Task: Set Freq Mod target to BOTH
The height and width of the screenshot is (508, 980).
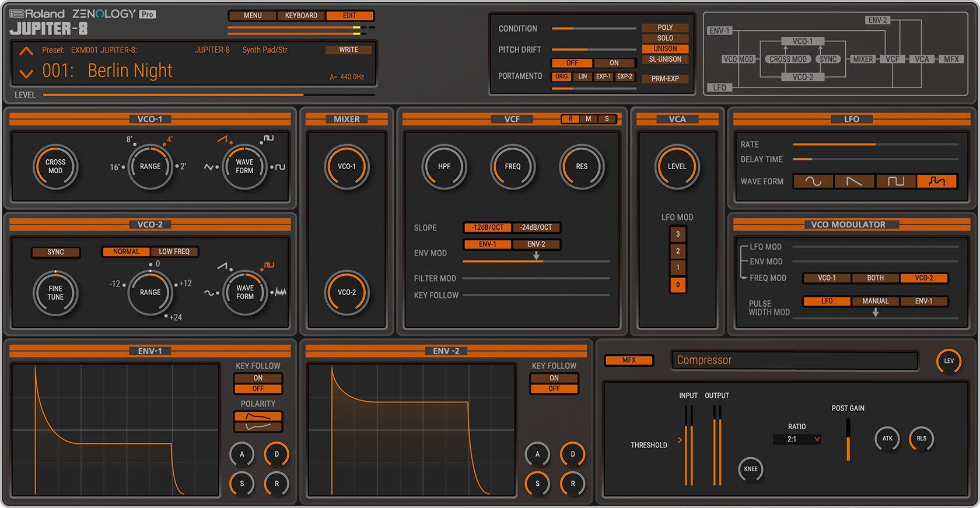Action: pyautogui.click(x=875, y=278)
